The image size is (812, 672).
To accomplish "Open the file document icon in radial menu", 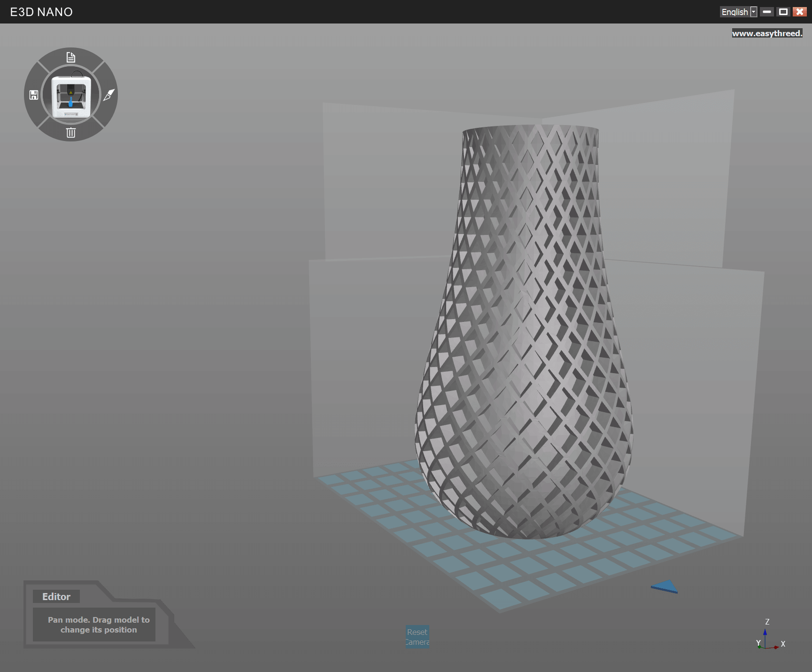I will [71, 57].
